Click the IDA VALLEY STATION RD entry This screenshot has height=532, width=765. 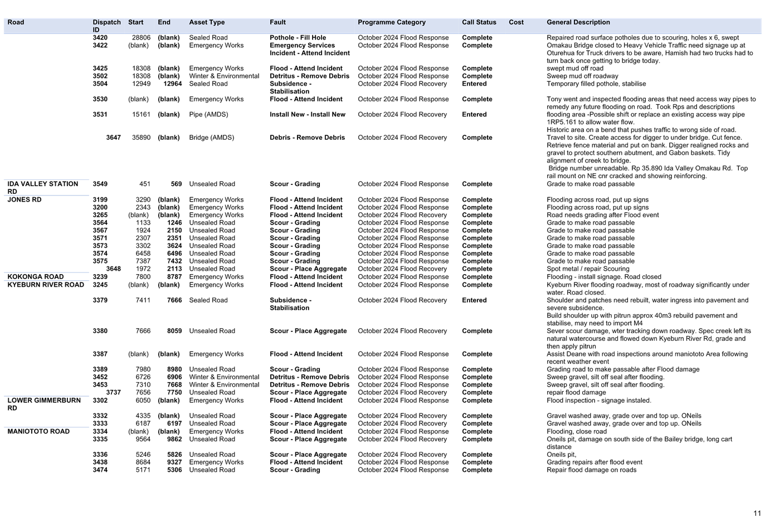(x=42, y=187)
